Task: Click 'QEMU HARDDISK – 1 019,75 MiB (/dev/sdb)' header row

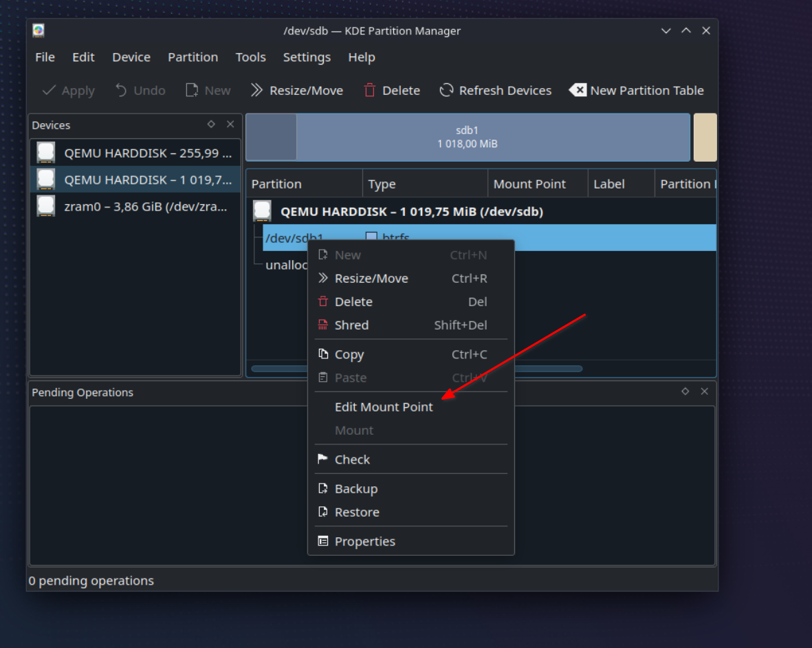Action: 482,211
